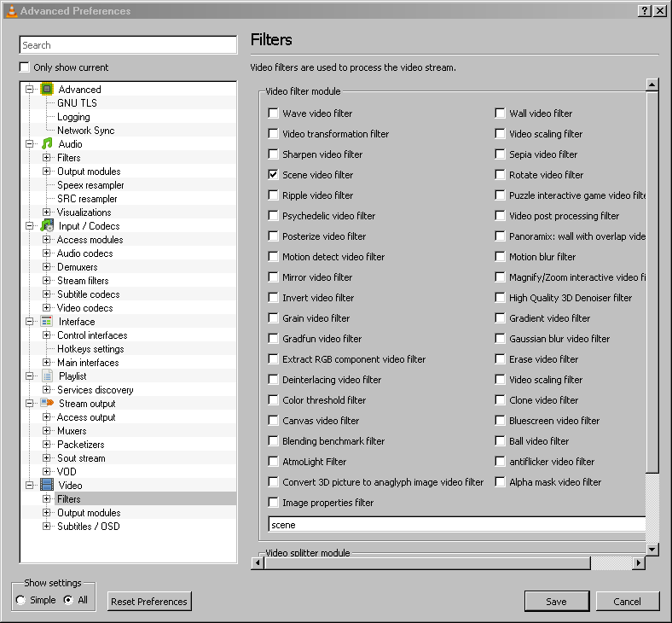Enable Deinterlacing video filter

click(273, 380)
